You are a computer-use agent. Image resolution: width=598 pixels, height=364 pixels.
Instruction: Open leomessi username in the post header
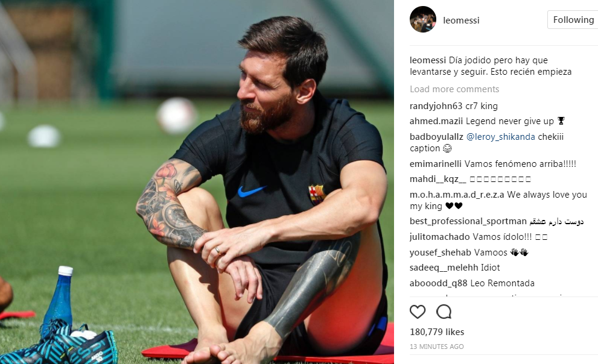tap(461, 20)
